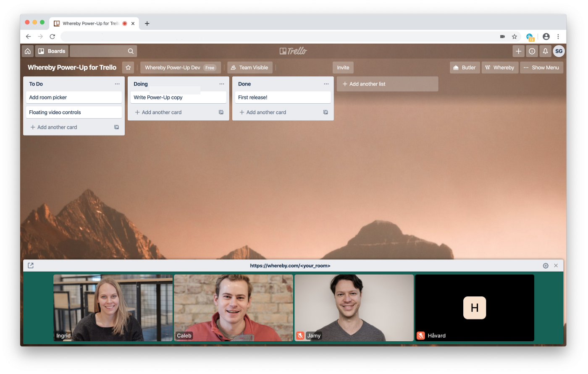Open To Do list actions menu
This screenshot has height=374, width=588.
pyautogui.click(x=117, y=84)
